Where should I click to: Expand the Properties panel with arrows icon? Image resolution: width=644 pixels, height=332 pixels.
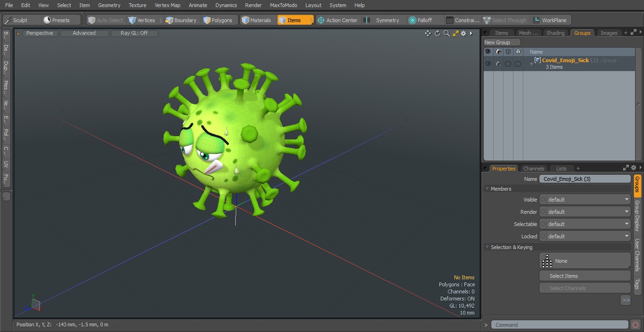[x=626, y=168]
